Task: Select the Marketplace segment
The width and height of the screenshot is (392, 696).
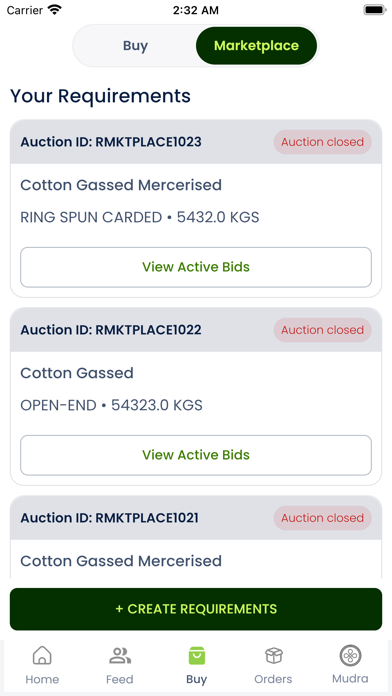Action: [257, 46]
